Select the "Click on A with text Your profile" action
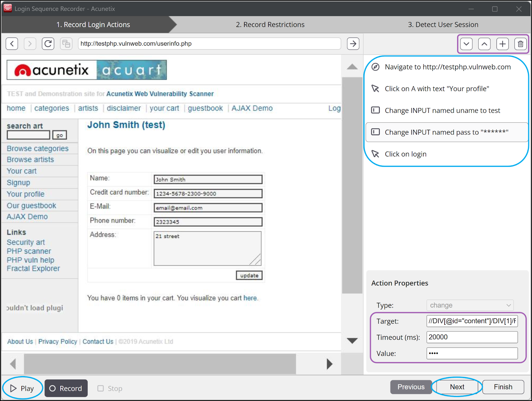 pos(447,89)
